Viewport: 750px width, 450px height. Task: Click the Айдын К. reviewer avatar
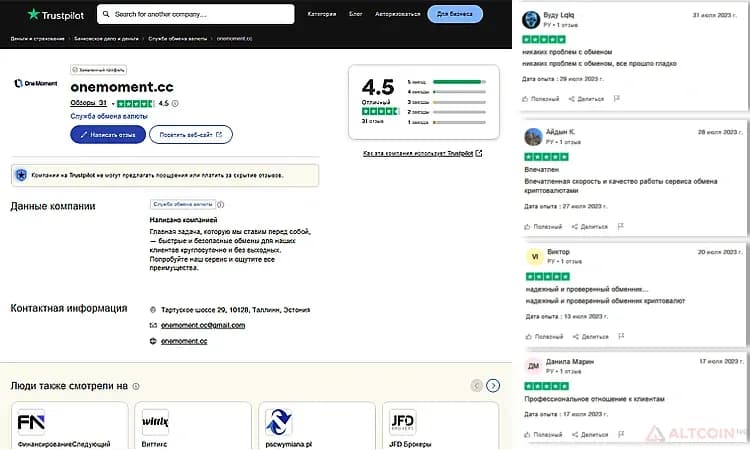pos(533,137)
